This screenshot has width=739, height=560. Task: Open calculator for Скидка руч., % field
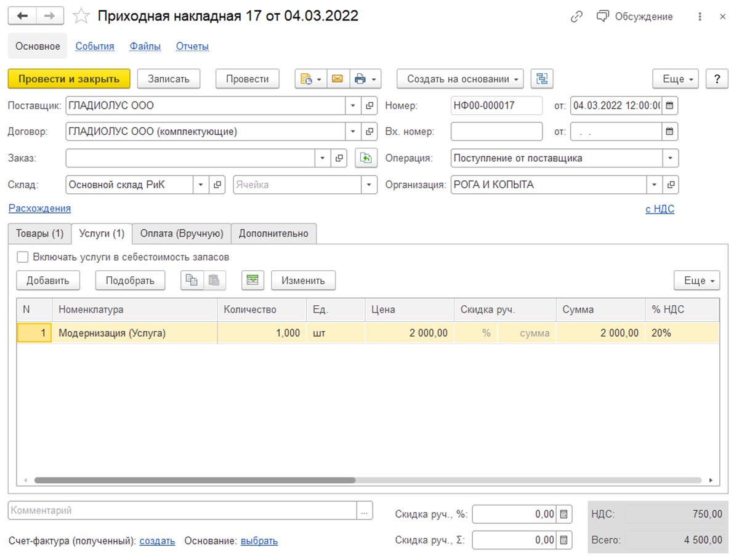[x=563, y=514]
